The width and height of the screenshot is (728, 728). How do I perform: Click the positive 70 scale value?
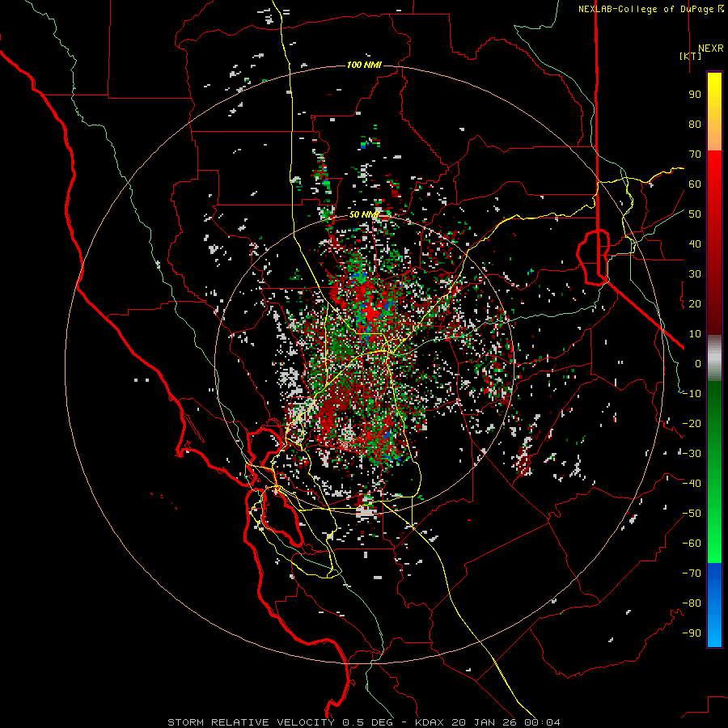[x=695, y=154]
